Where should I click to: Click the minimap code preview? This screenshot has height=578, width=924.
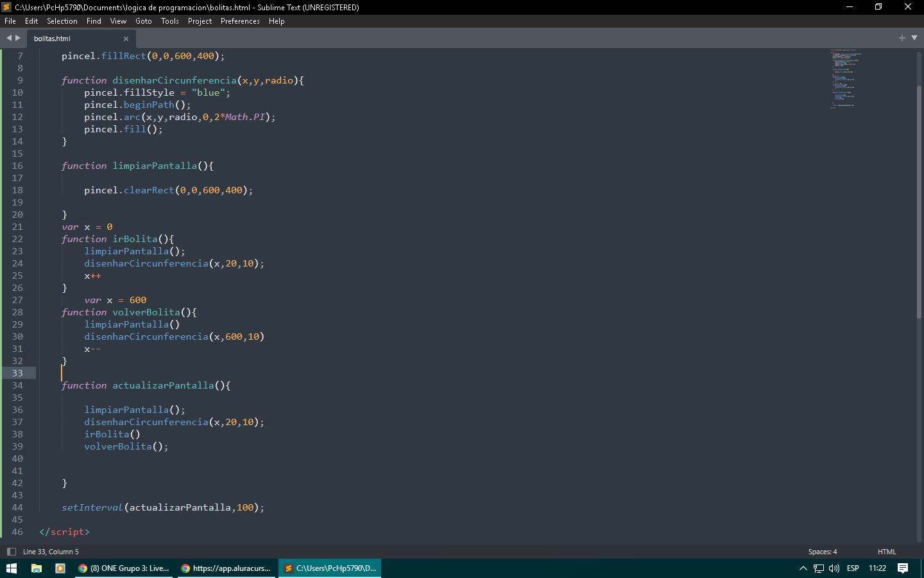pos(846,78)
